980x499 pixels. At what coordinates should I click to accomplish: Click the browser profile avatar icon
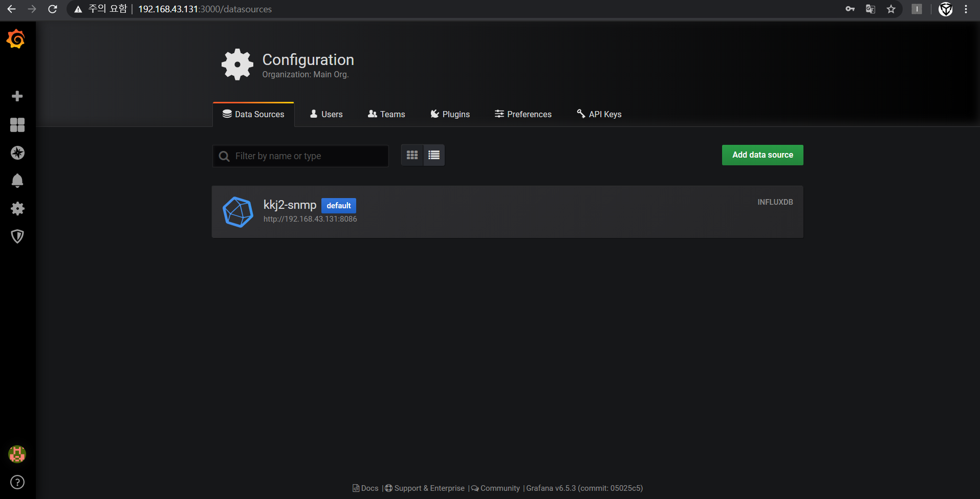946,9
